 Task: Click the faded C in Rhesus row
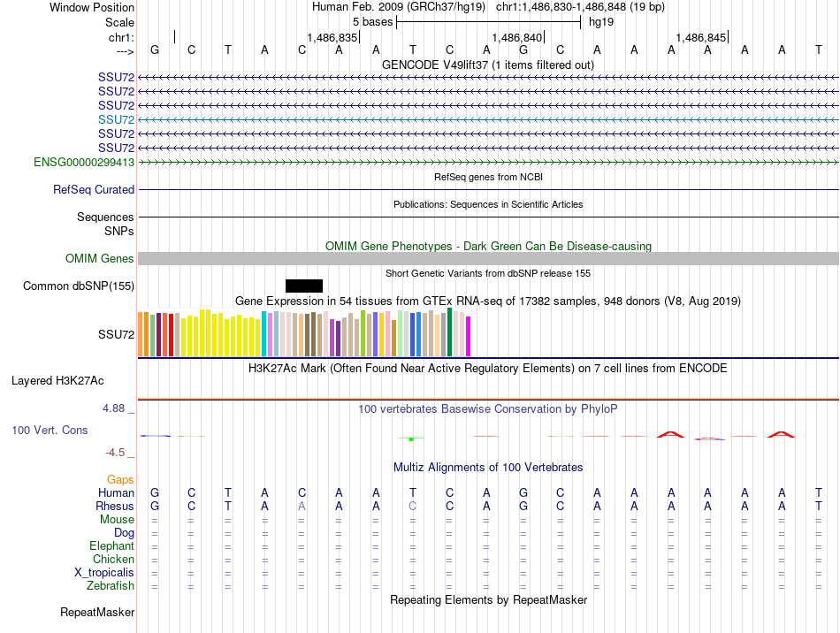413,506
